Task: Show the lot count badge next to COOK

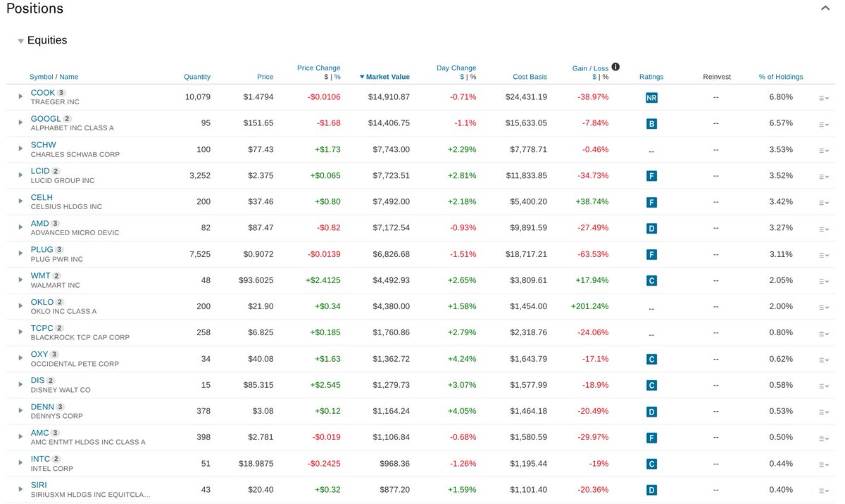Action: tap(61, 93)
